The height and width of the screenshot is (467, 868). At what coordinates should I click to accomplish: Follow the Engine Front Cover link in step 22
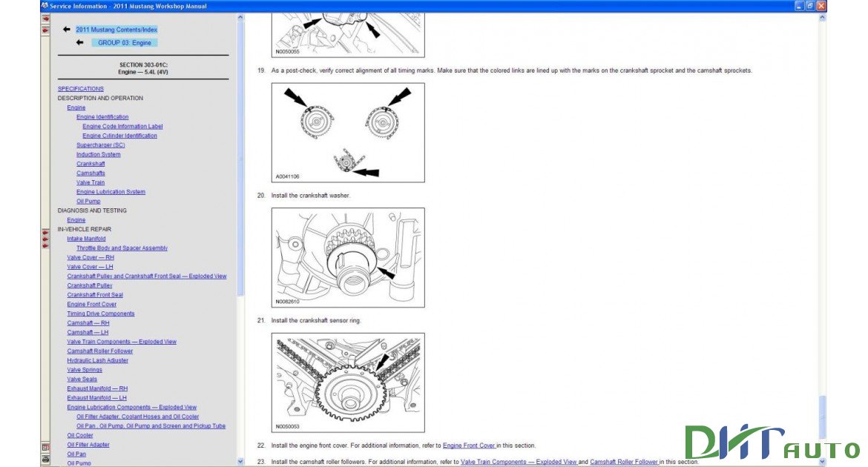469,446
